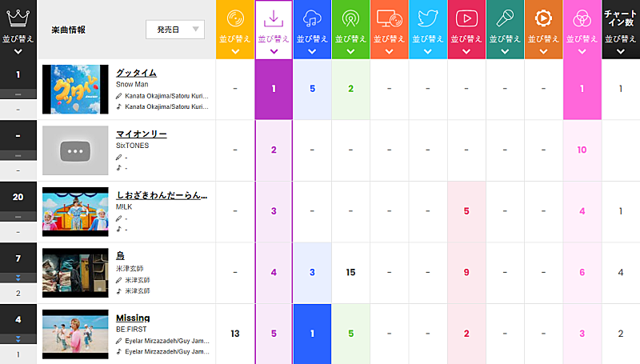Screen dimensions: 640x364
Task: Click composer note icon in グッタイム row
Action: (118, 106)
